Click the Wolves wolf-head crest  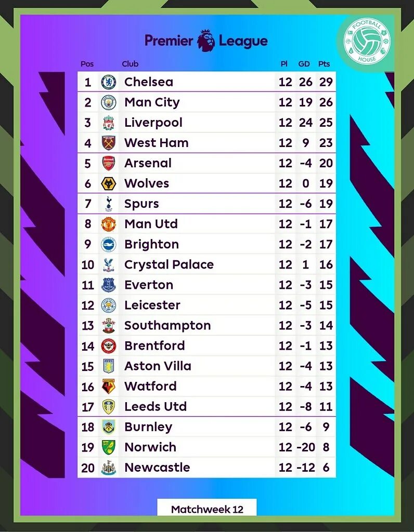tap(109, 183)
